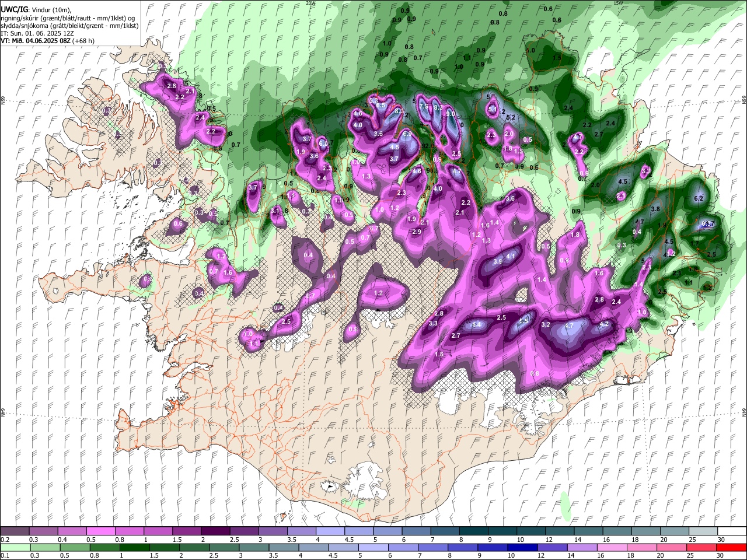Click the 'Vindur (10m),' header text
Image resolution: width=747 pixels, height=560 pixels.
pos(51,10)
